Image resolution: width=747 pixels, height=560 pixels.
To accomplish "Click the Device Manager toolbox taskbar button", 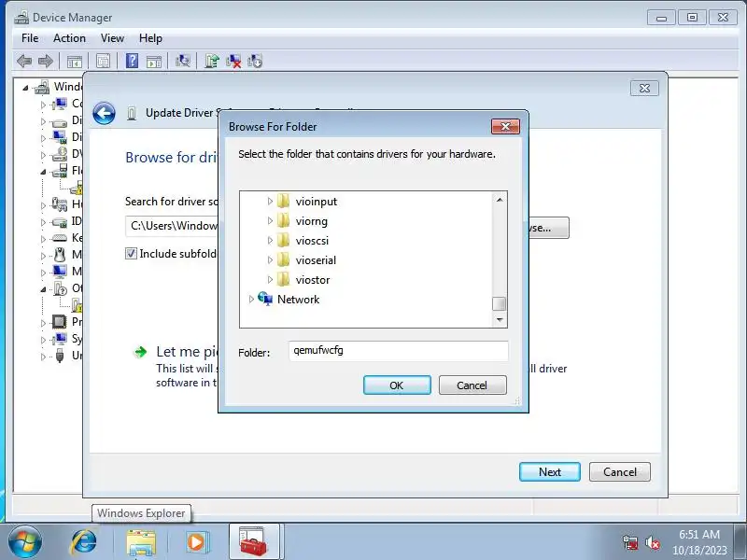I will tap(253, 541).
